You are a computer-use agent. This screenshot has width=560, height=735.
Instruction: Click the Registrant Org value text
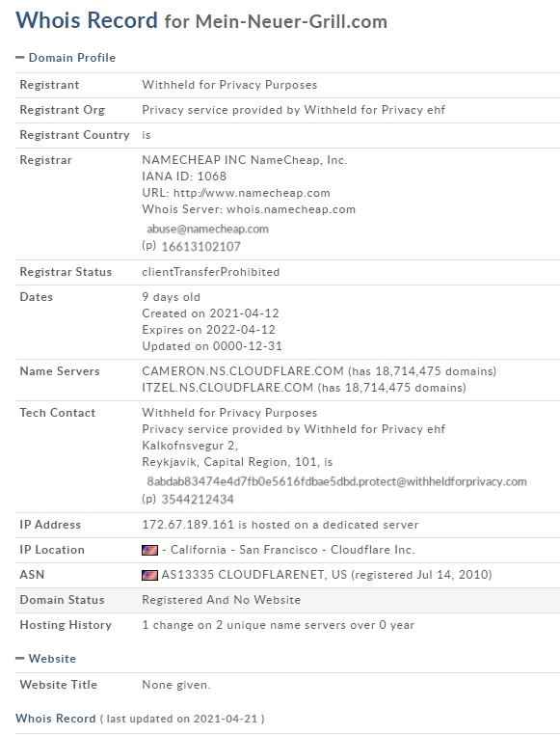coord(294,110)
